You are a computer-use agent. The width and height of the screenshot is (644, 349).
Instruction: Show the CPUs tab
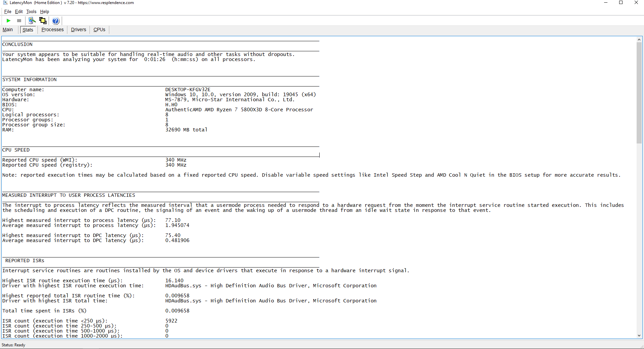99,30
